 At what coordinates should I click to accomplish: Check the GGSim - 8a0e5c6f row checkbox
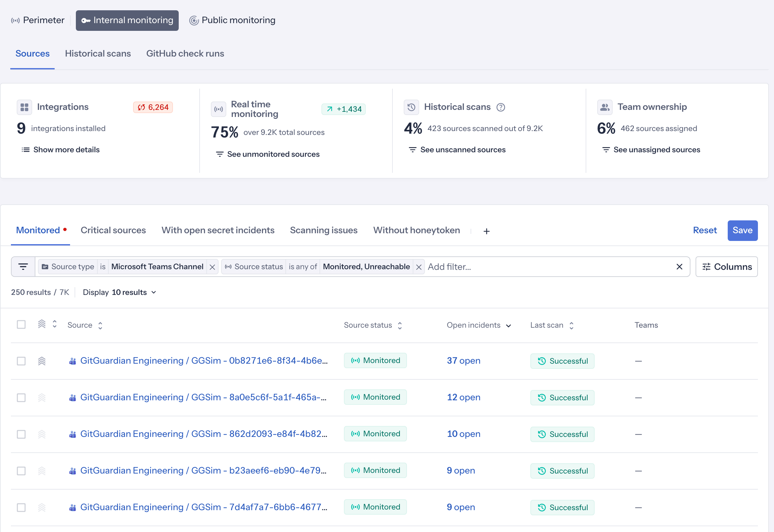tap(21, 398)
